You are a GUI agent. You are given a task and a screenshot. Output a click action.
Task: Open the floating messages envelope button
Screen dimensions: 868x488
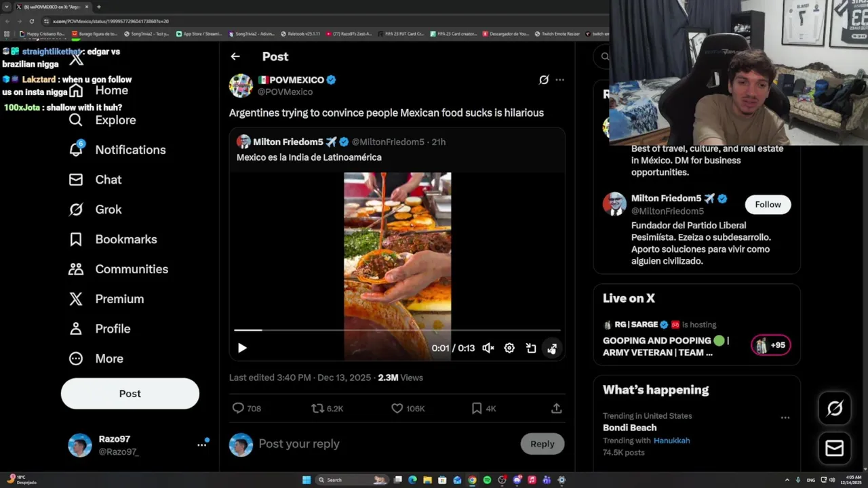click(835, 449)
